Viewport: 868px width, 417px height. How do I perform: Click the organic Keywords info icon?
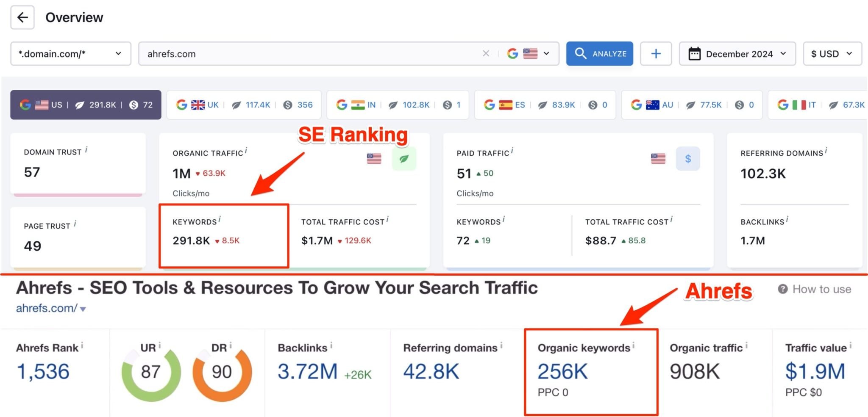click(x=220, y=220)
